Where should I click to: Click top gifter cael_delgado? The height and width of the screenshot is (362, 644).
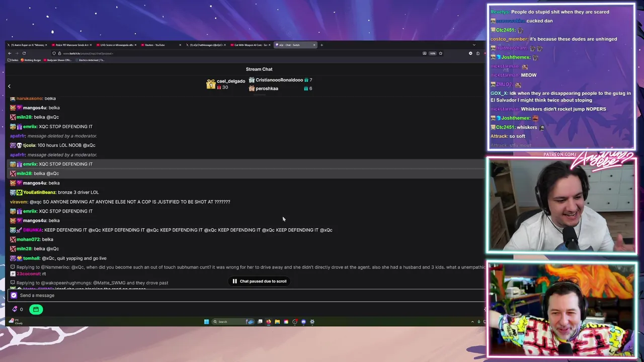coord(231,81)
